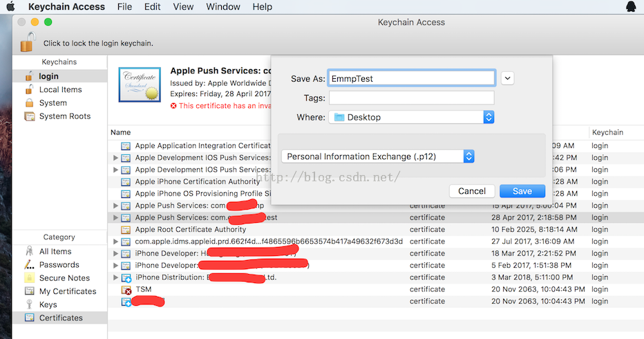644x339 pixels.
Task: Open the File menu
Action: coord(124,7)
